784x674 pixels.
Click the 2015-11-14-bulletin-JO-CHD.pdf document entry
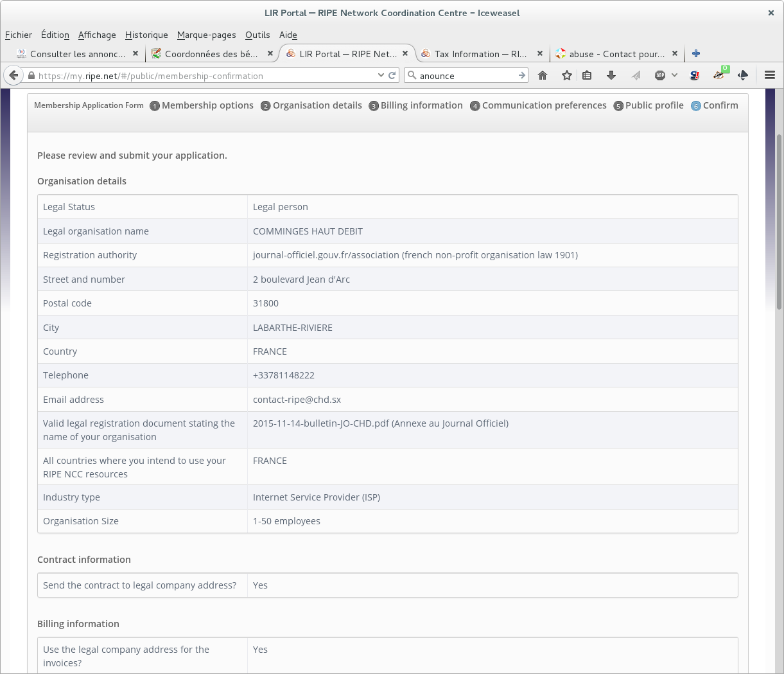pyautogui.click(x=381, y=423)
